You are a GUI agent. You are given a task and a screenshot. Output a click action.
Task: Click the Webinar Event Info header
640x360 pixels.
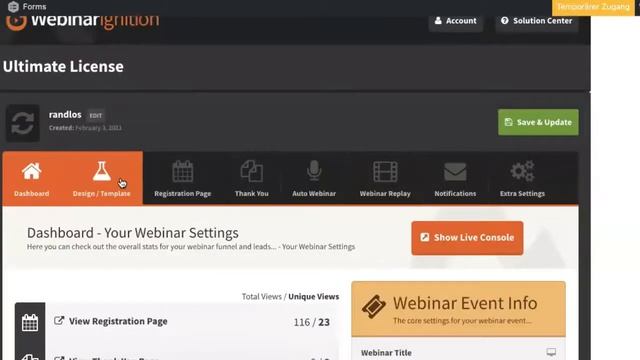click(x=458, y=309)
